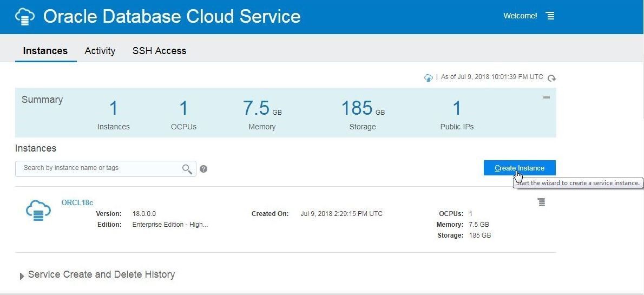Open the hamburger menu next to Welcome!
The image size is (644, 295).
tap(550, 16)
